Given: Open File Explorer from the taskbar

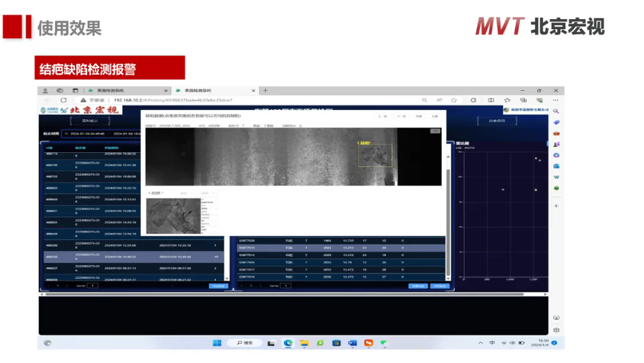Looking at the screenshot, I should pyautogui.click(x=304, y=343).
